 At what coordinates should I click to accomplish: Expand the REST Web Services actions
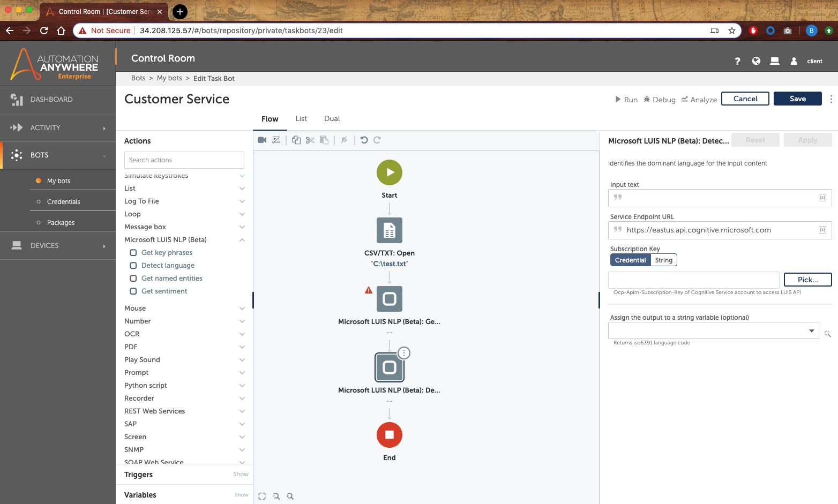click(x=242, y=411)
